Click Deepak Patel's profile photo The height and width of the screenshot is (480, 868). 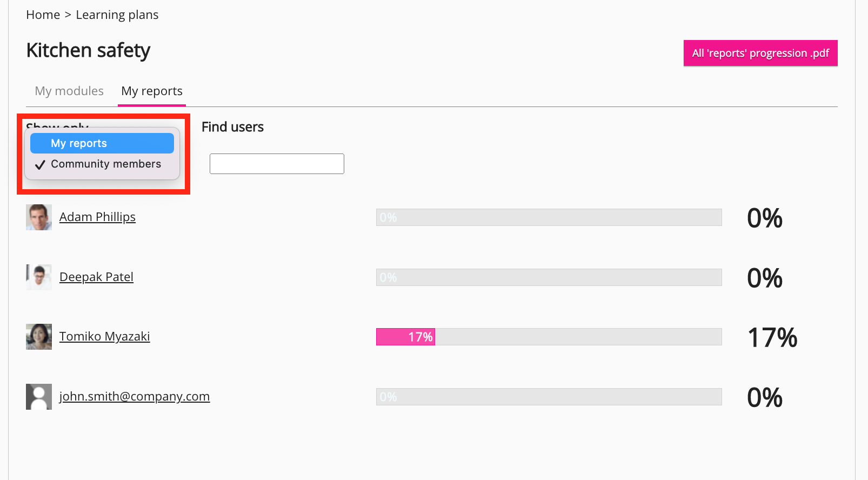(39, 277)
